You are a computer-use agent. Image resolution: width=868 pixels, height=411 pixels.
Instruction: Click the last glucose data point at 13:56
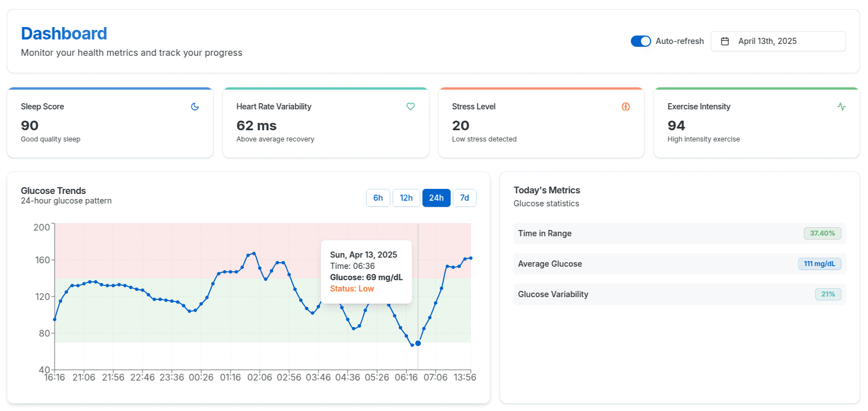[x=470, y=258]
